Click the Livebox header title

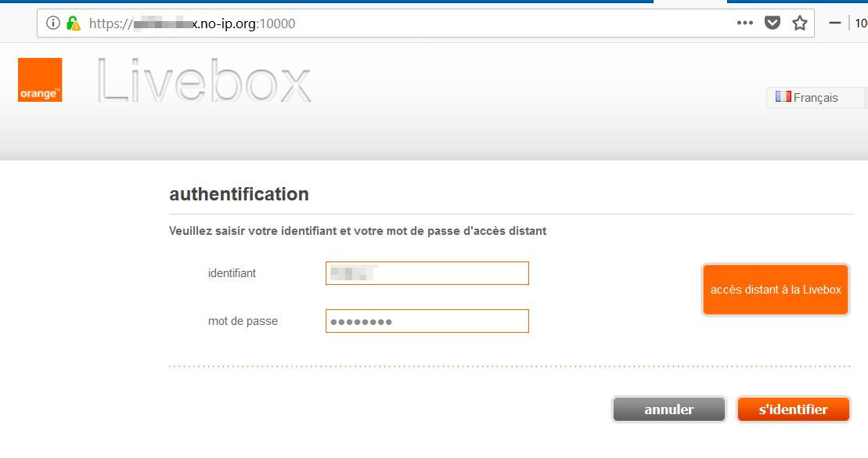(204, 81)
